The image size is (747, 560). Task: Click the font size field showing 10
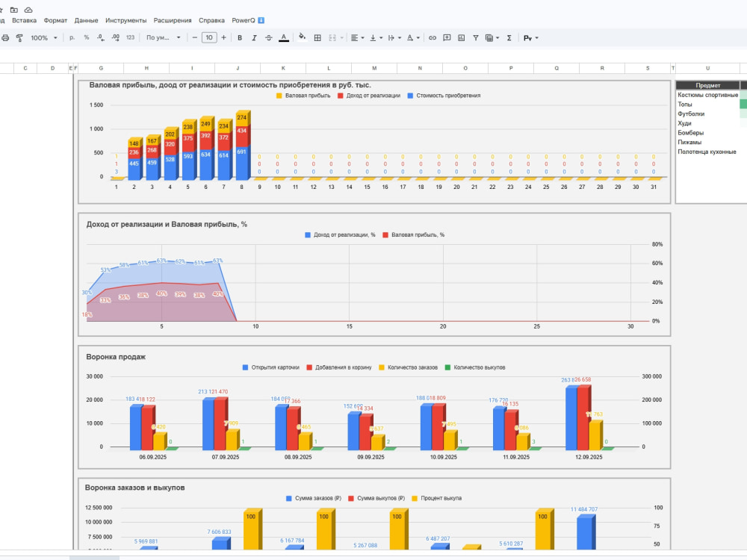coord(209,37)
